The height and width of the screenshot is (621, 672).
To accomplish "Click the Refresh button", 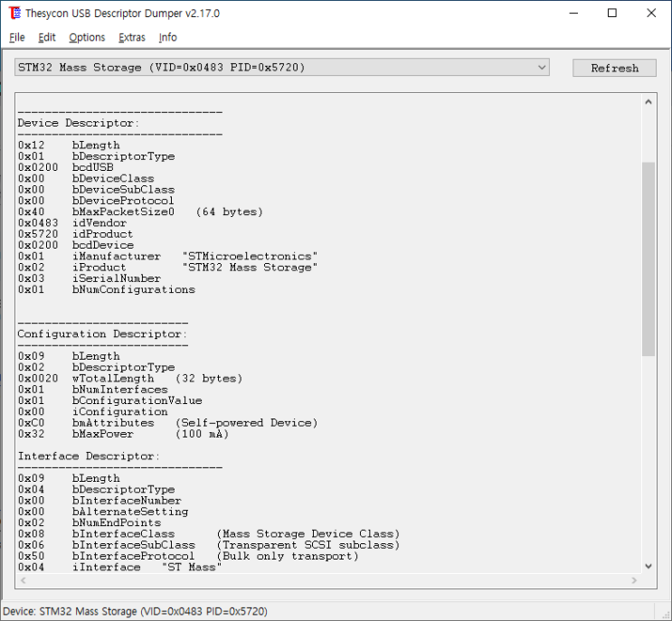I will [x=614, y=68].
